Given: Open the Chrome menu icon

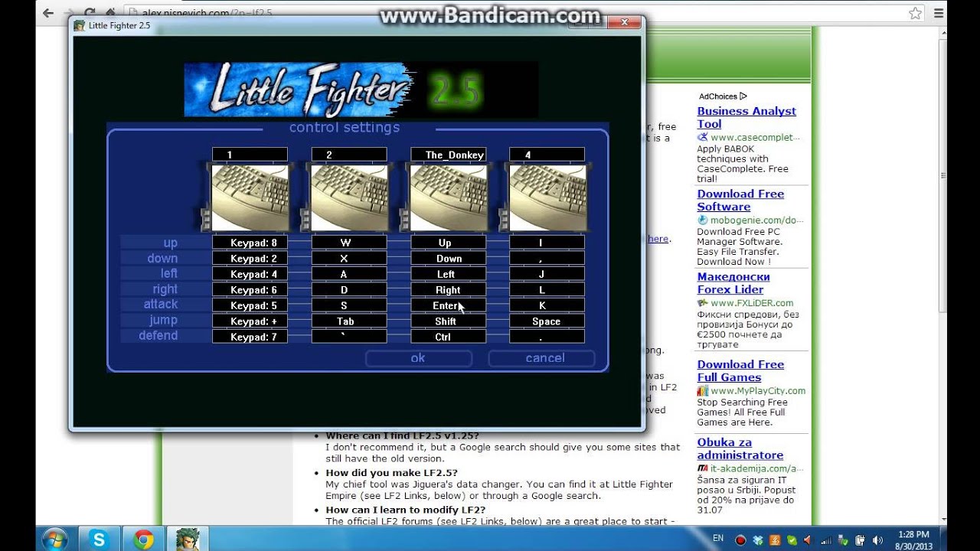Looking at the screenshot, I should [x=939, y=13].
